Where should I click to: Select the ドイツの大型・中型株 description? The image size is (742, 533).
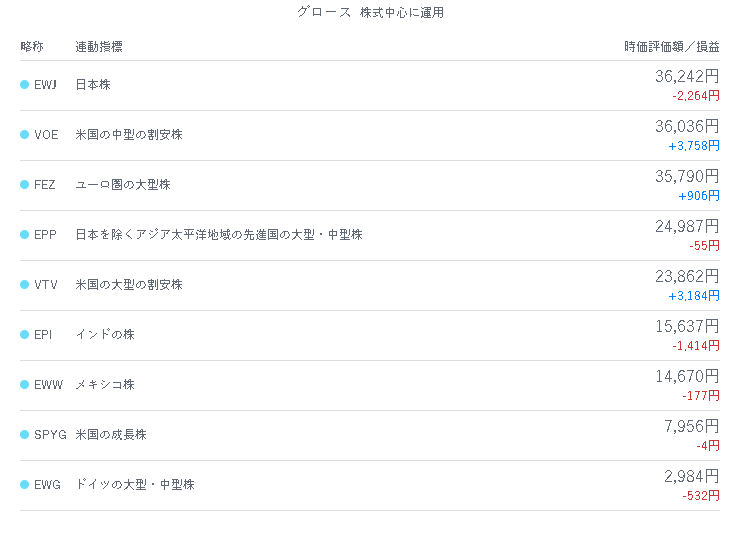pos(135,485)
